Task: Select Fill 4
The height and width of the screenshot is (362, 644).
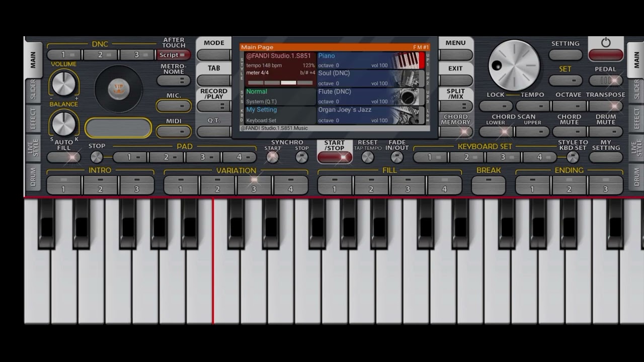Action: 444,185
